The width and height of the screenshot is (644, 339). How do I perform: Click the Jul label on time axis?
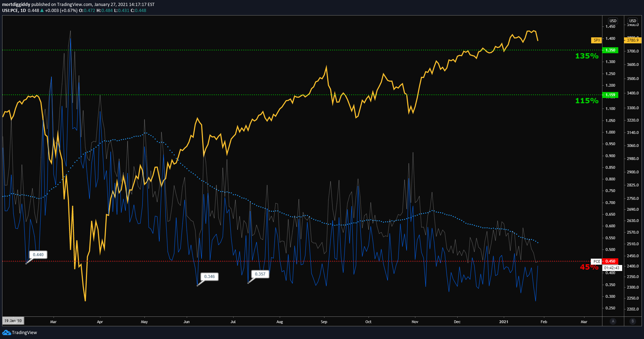pyautogui.click(x=233, y=322)
